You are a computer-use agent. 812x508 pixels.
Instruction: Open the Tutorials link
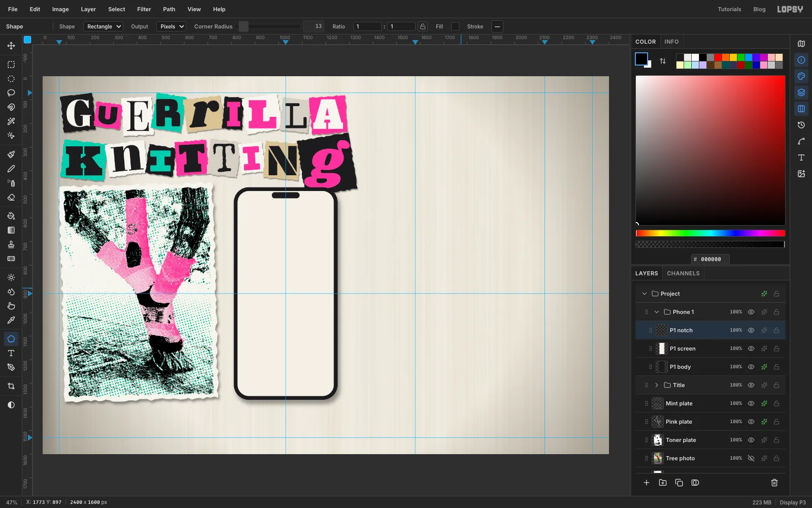[x=729, y=9]
